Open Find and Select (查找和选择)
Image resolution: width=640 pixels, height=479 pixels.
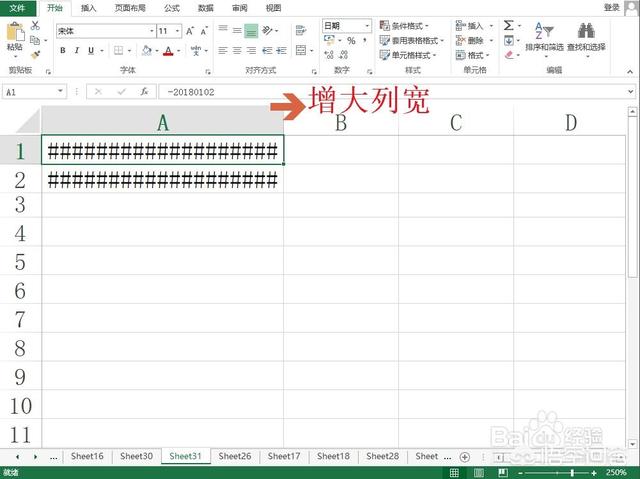tap(586, 38)
